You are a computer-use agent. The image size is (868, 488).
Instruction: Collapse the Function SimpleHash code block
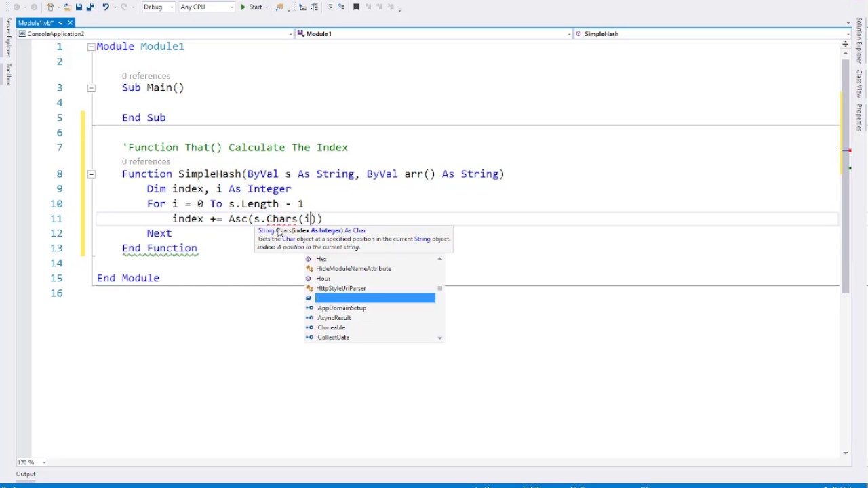[x=91, y=174]
